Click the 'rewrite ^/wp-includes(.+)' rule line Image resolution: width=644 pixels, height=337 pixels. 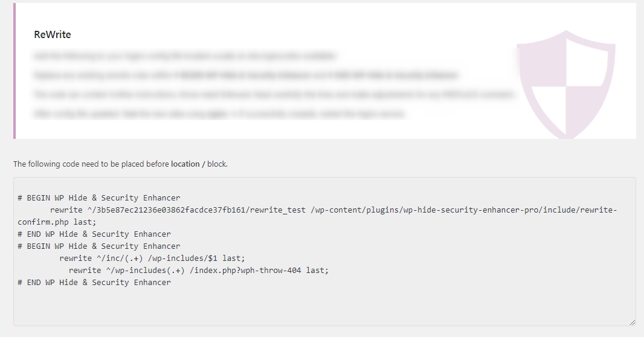(199, 271)
